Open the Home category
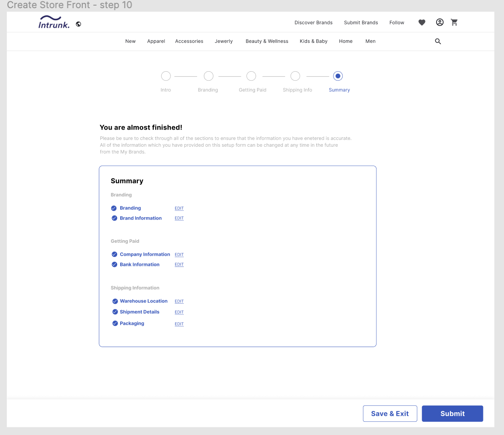504x435 pixels. click(x=346, y=41)
